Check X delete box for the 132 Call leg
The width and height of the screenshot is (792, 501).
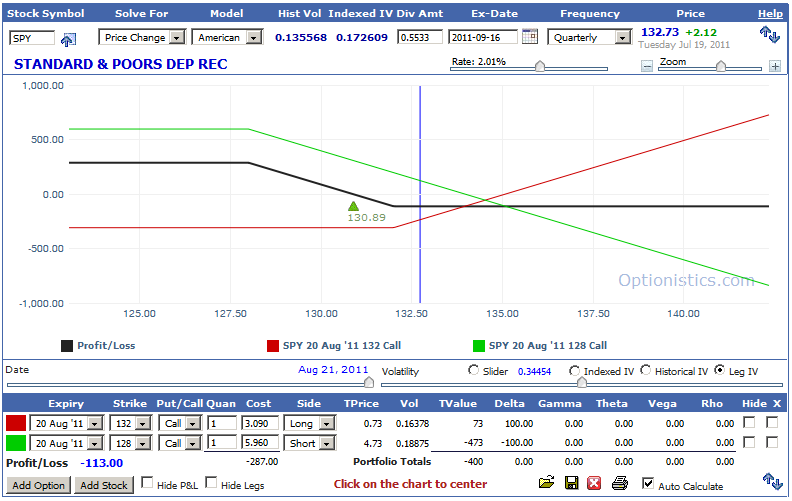772,422
